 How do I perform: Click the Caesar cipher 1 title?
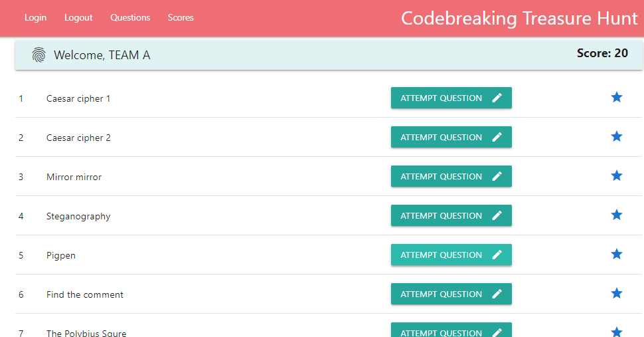click(78, 98)
